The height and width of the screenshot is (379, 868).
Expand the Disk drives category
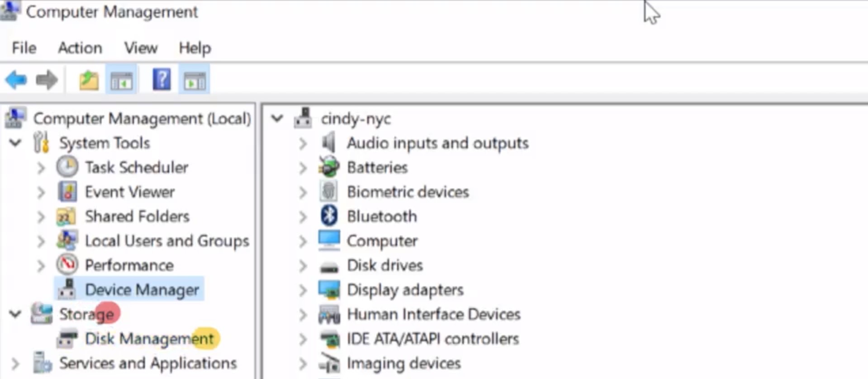click(x=303, y=265)
